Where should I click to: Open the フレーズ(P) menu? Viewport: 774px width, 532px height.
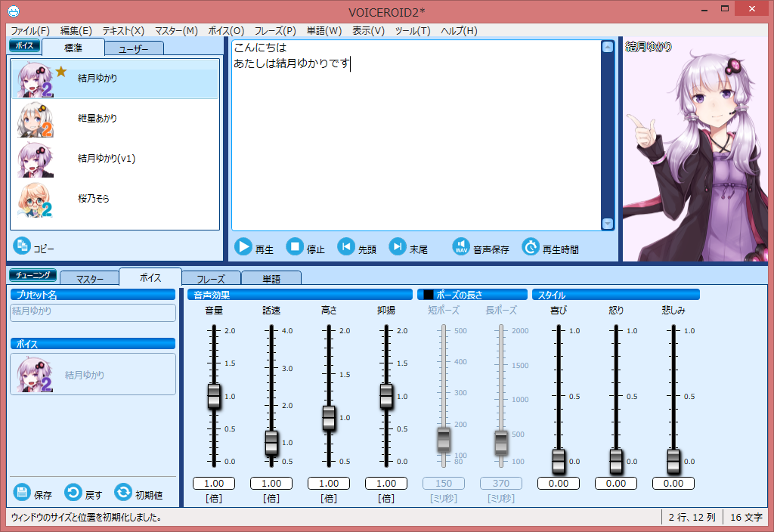[275, 30]
